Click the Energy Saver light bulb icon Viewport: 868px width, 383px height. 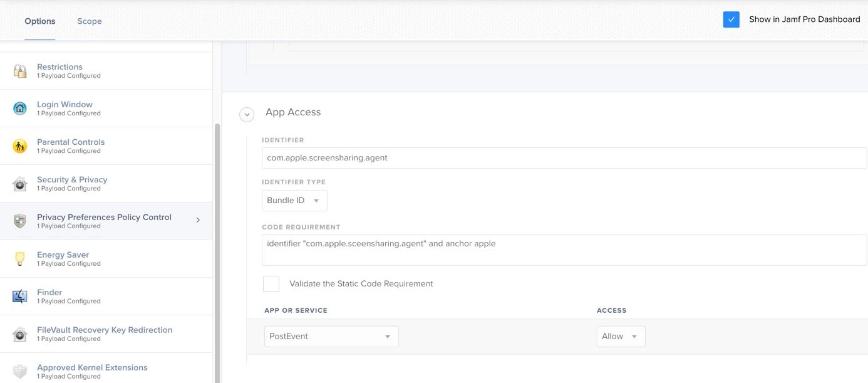click(20, 259)
